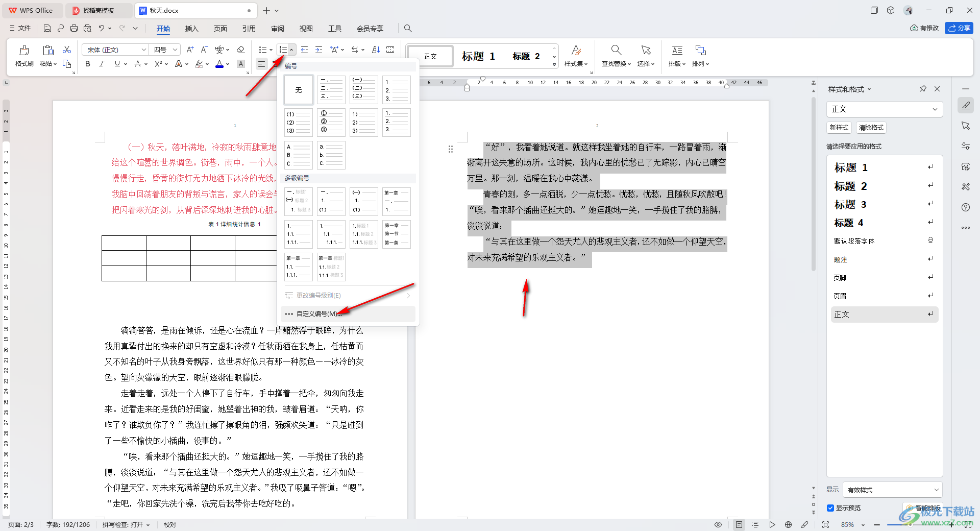Click the Layout (排版) icon

click(677, 50)
